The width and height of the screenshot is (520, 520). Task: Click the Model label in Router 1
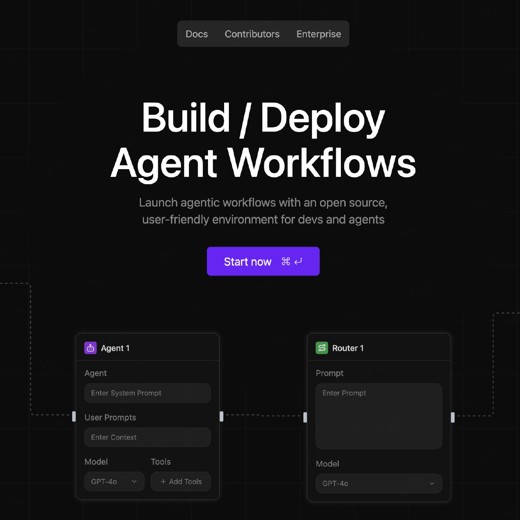tap(327, 464)
